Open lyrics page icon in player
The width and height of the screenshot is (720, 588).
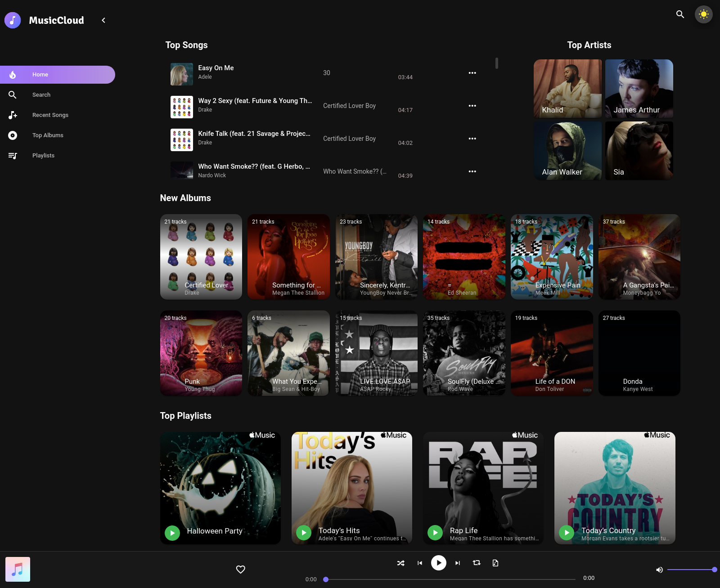point(495,563)
